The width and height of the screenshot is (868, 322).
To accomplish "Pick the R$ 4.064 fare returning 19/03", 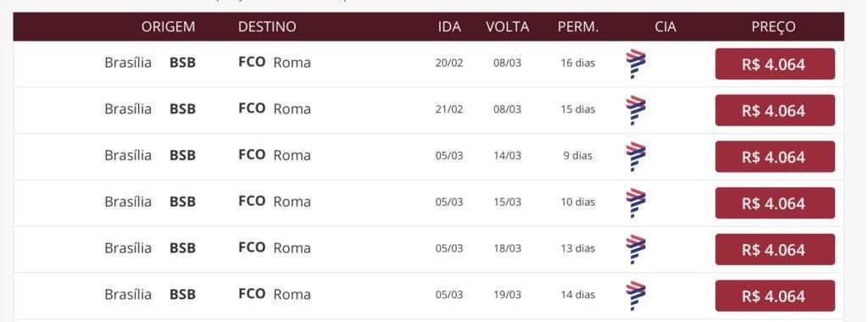I will click(x=775, y=296).
